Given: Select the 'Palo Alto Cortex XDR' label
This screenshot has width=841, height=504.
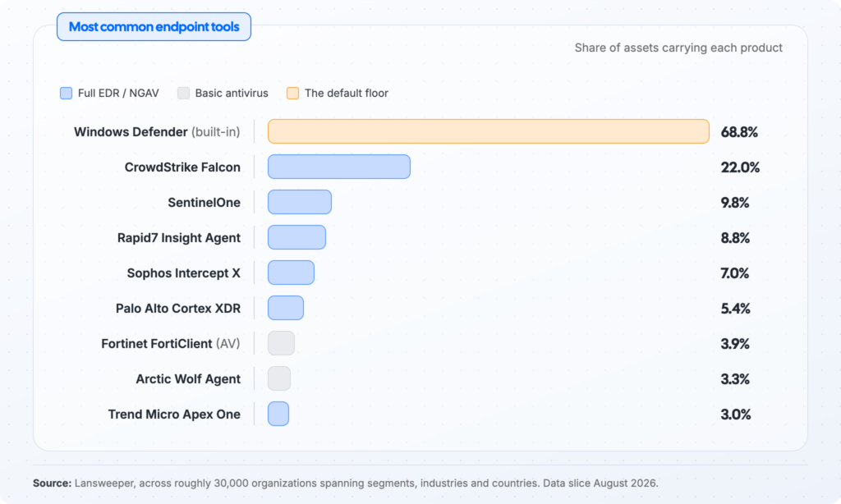Looking at the screenshot, I should pos(178,309).
